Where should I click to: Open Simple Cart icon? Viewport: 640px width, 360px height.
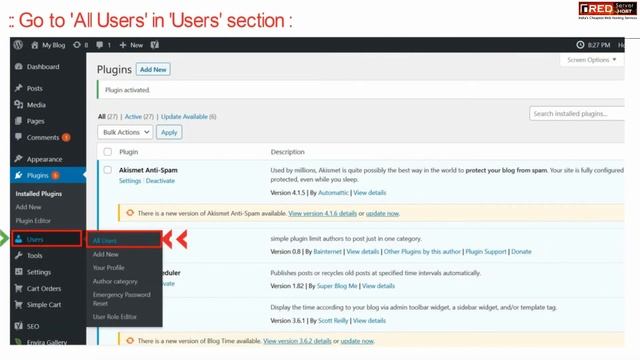coord(18,304)
